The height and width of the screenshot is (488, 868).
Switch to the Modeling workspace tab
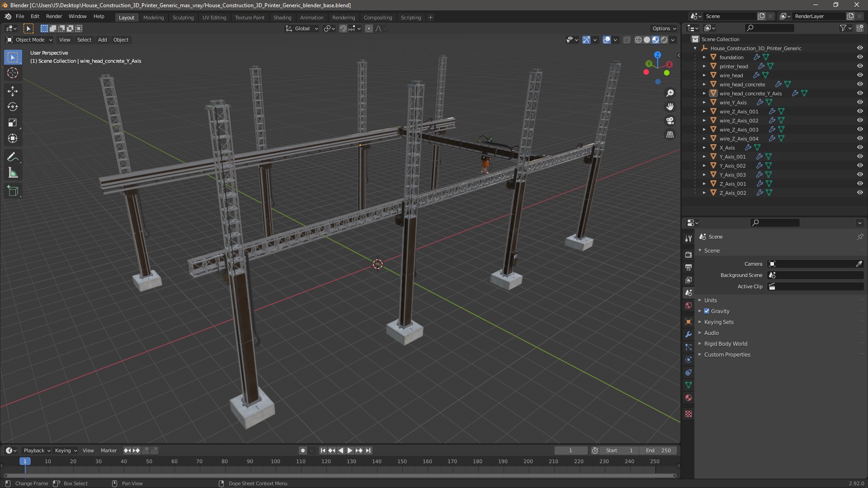click(153, 17)
